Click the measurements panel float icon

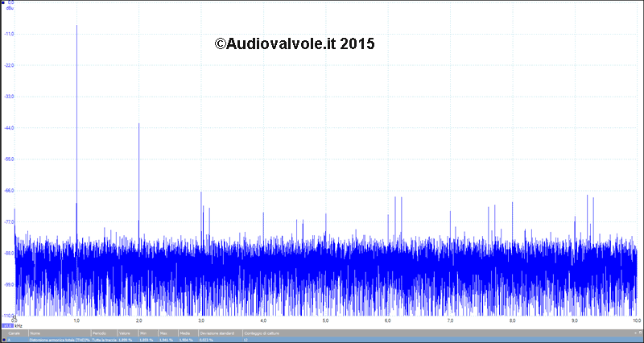point(640,333)
